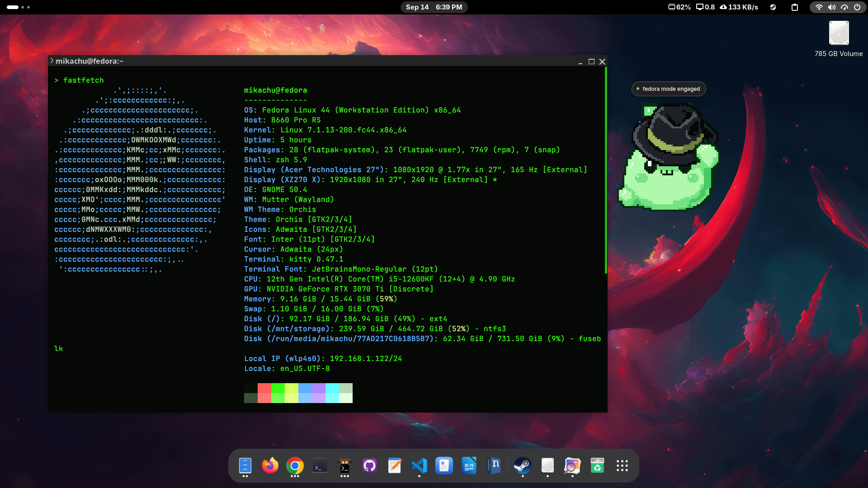Open the Files app in the dock

[245, 465]
